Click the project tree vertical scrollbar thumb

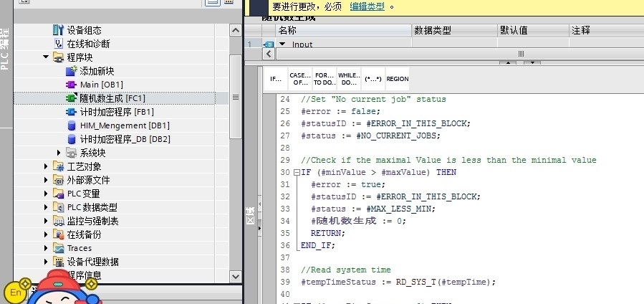[x=236, y=97]
